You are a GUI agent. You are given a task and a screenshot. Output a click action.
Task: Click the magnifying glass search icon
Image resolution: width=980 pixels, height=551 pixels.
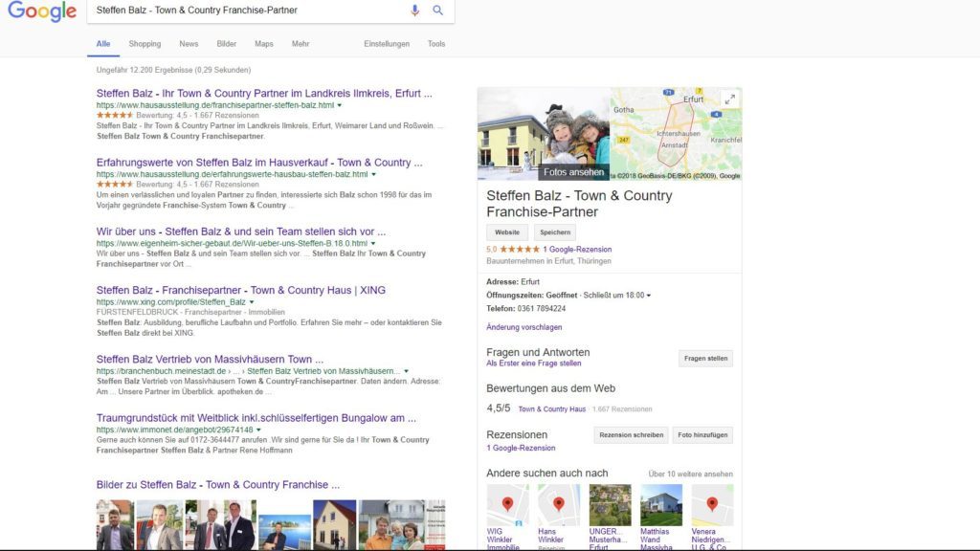(437, 11)
